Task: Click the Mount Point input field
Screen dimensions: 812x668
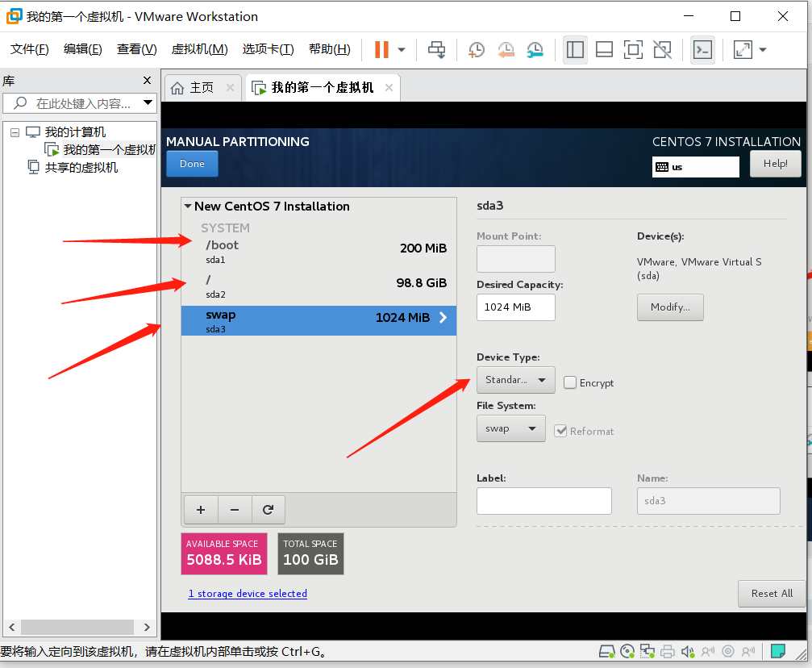Action: pyautogui.click(x=516, y=259)
